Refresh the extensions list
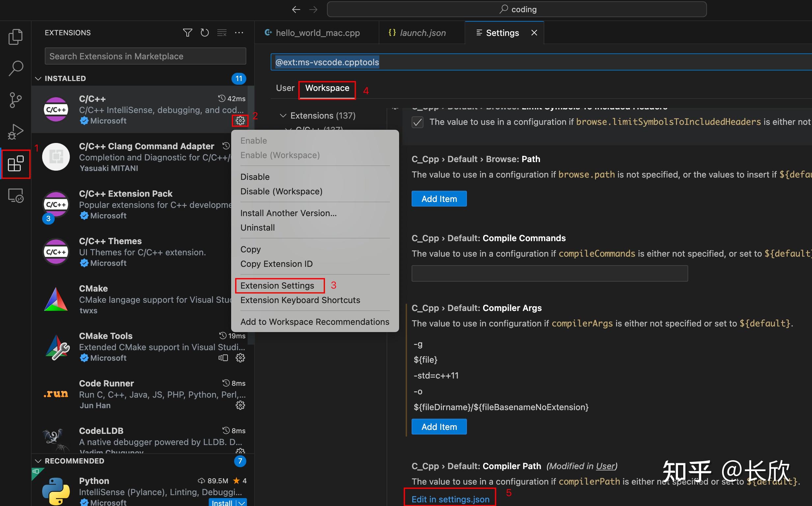This screenshot has height=506, width=812. 205,33
